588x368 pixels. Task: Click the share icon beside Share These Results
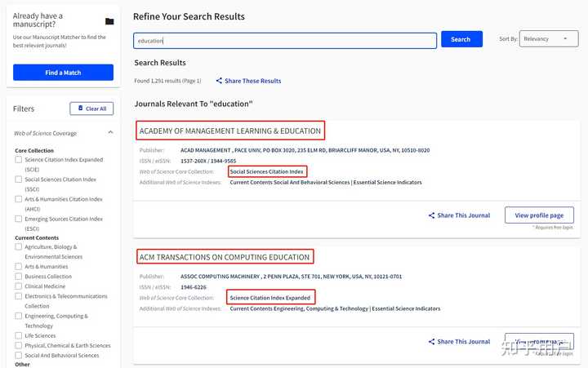point(219,81)
